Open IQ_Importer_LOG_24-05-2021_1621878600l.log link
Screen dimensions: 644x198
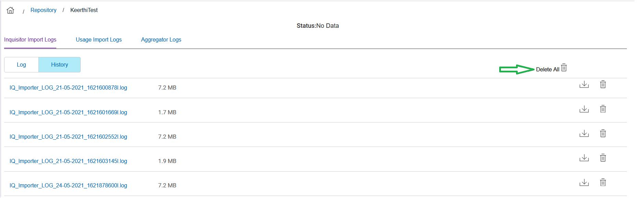pos(68,186)
